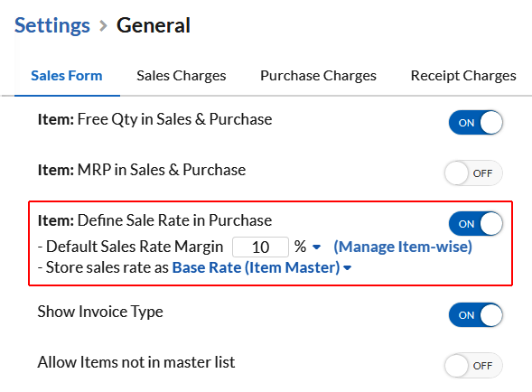Click the General page heading
Screen dimensions: 532x392
coord(154,25)
